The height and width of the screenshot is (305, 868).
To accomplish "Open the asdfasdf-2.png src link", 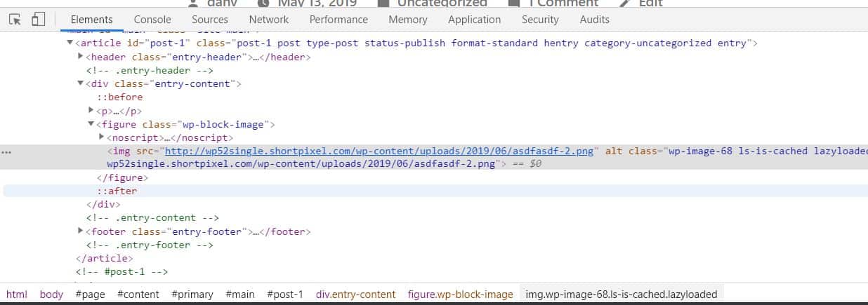I will click(380, 151).
